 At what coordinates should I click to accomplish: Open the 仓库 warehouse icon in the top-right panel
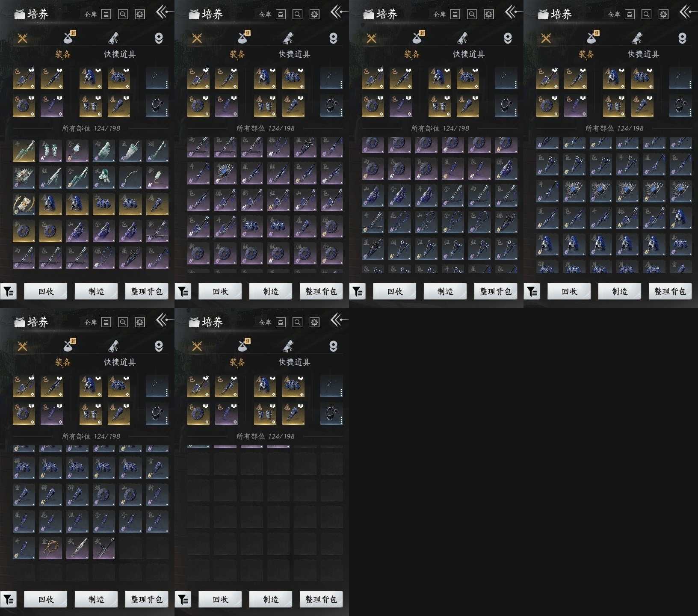(630, 15)
